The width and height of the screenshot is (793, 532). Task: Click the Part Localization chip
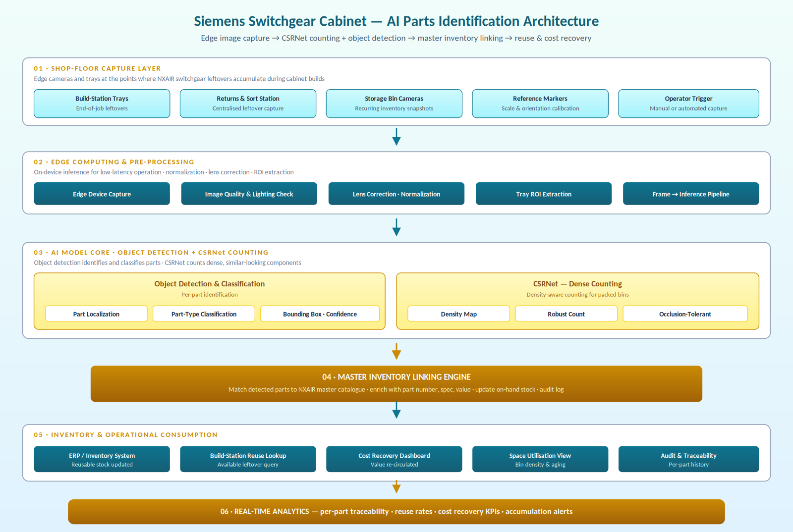click(x=96, y=314)
